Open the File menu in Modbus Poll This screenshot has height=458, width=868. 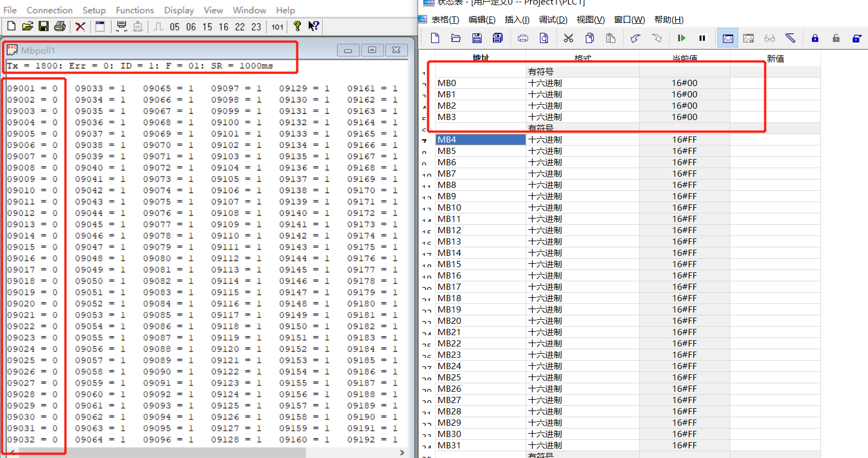pyautogui.click(x=10, y=10)
